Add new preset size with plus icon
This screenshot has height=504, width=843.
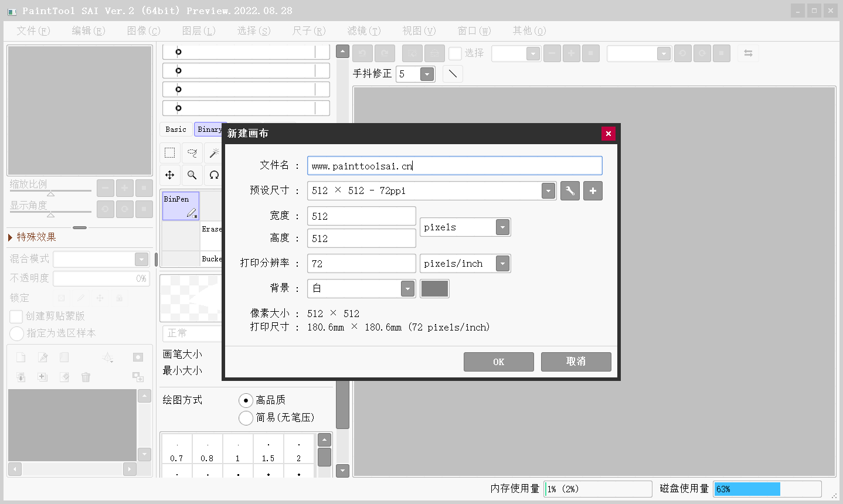(593, 190)
